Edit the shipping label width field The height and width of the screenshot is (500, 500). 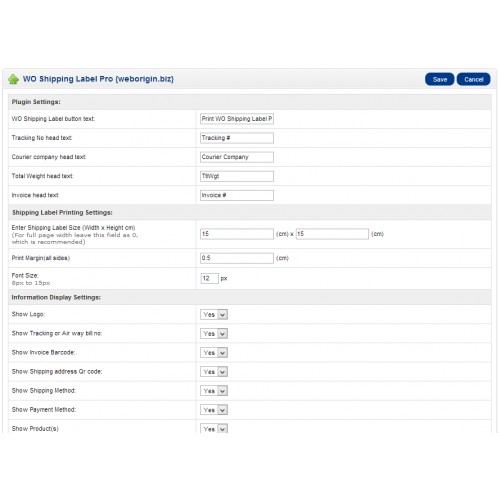click(237, 234)
